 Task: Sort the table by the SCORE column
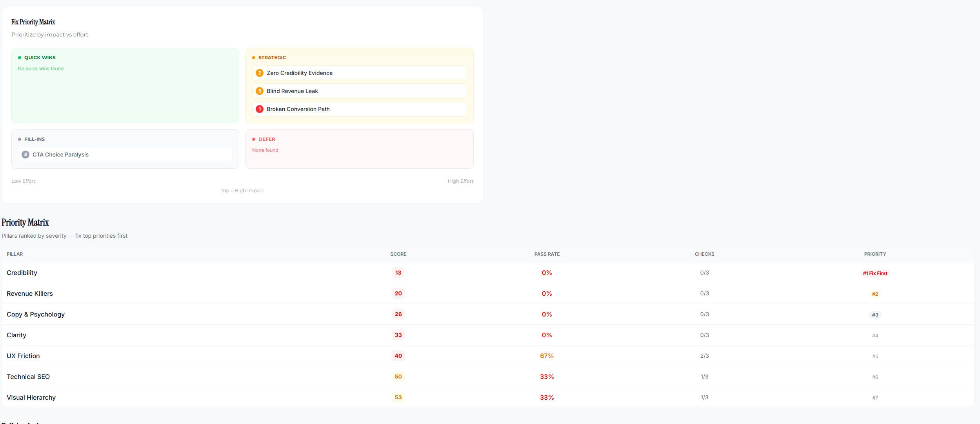[398, 254]
